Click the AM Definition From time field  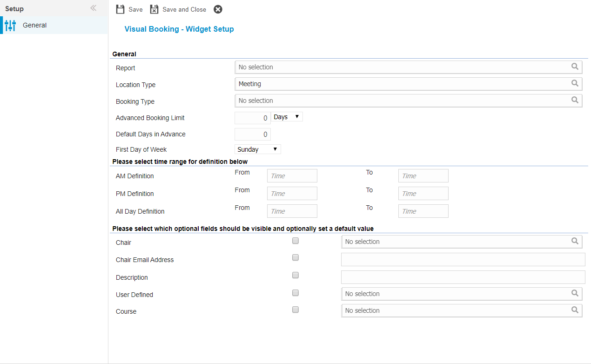[292, 176]
